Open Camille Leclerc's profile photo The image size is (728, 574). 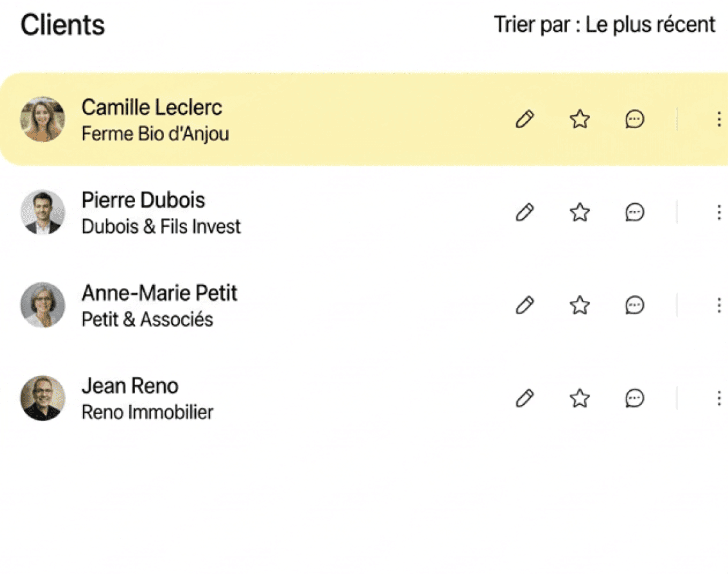(42, 119)
